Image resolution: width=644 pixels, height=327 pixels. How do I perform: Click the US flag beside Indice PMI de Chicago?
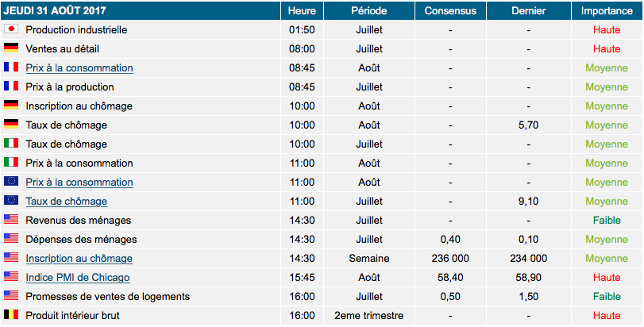point(11,276)
